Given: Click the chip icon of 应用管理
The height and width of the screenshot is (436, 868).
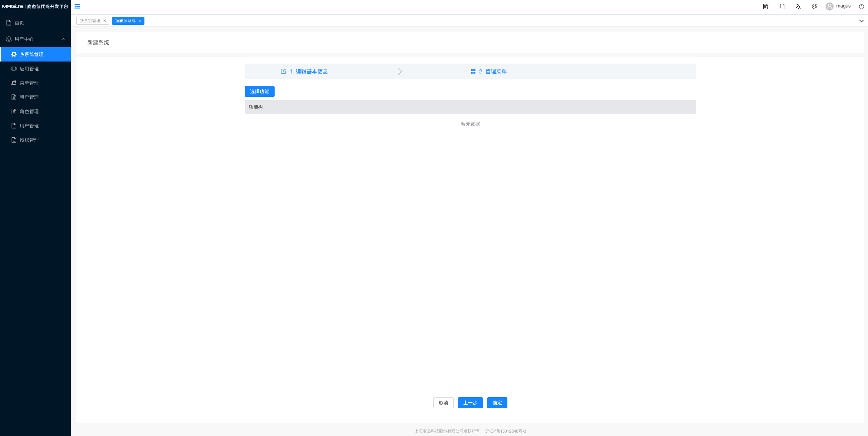Looking at the screenshot, I should pyautogui.click(x=14, y=69).
